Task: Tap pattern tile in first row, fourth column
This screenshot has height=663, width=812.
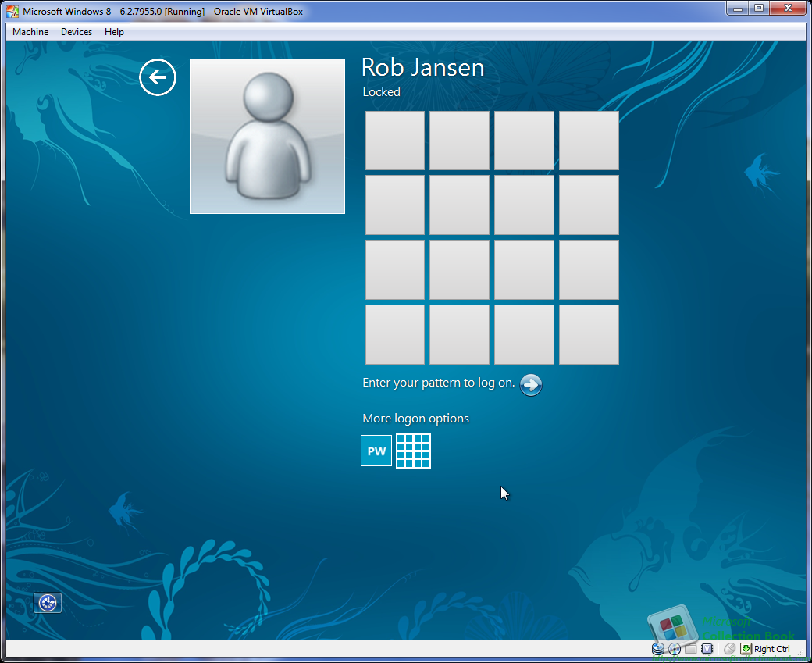Action: [x=589, y=141]
